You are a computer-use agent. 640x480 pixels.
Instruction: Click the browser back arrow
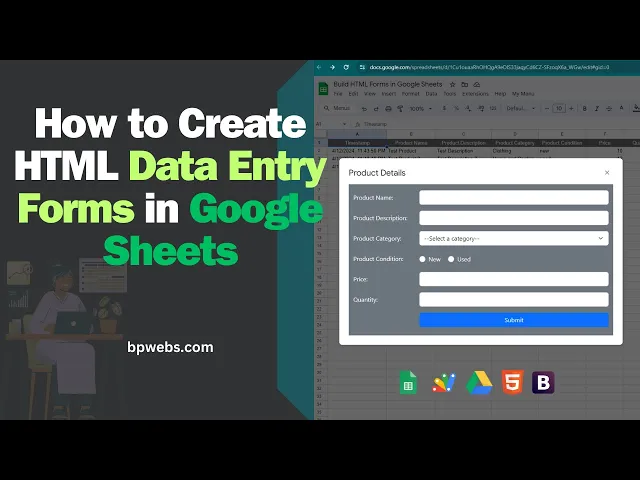click(x=319, y=67)
